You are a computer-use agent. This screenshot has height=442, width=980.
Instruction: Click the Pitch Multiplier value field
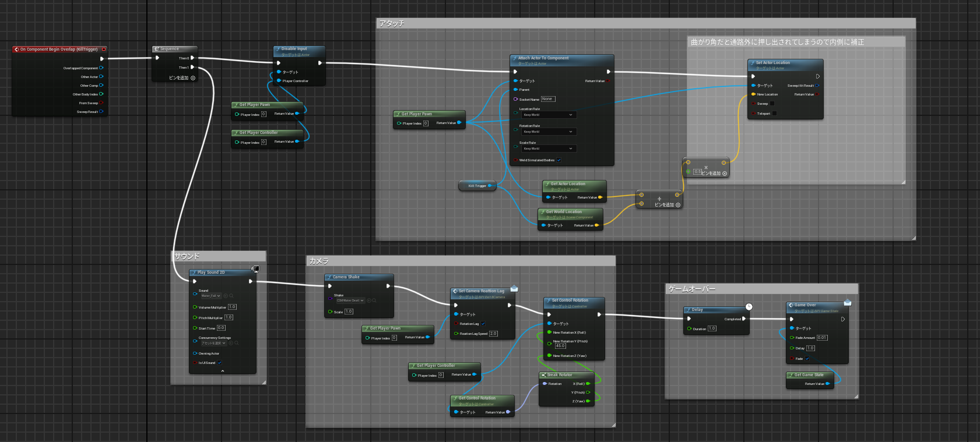coord(229,317)
